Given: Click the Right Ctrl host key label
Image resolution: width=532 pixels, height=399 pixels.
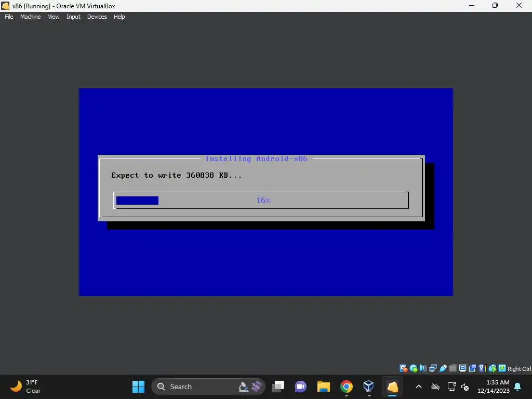Looking at the screenshot, I should coord(520,369).
